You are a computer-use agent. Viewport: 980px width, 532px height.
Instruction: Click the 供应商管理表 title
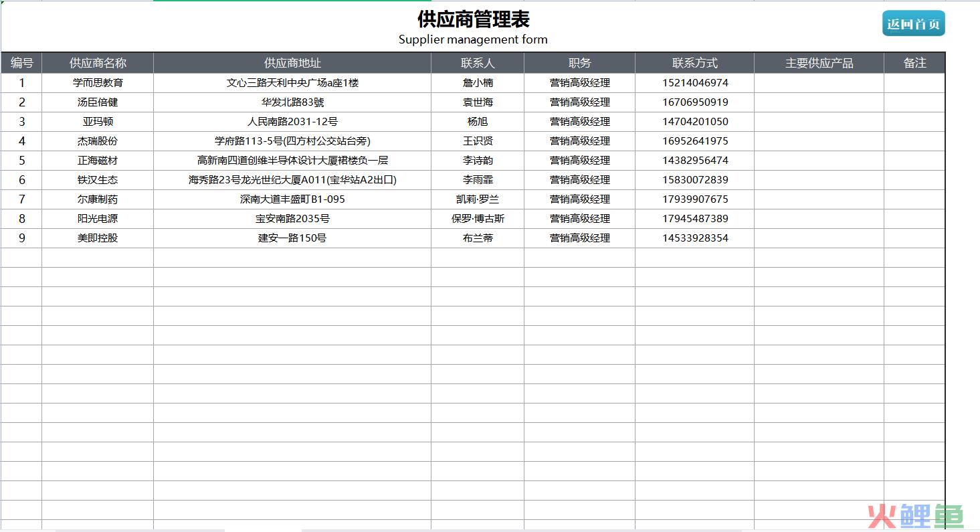click(x=474, y=19)
